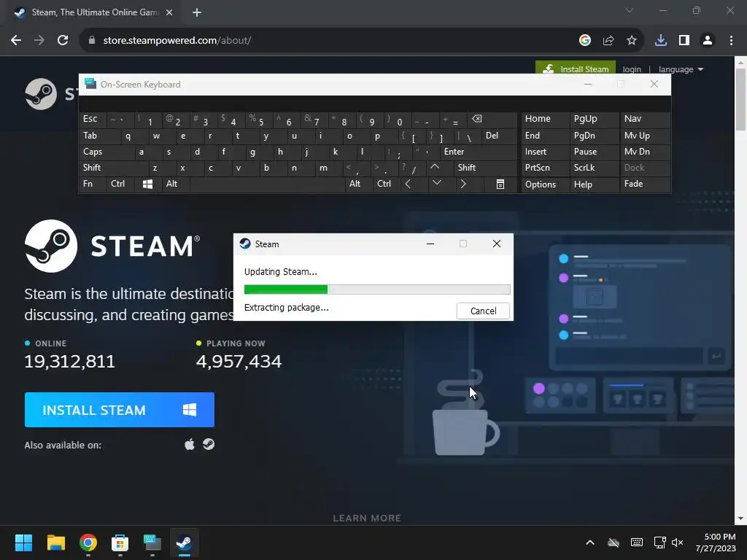This screenshot has width=747, height=560.
Task: Click the Home key on On-Screen Keyboard
Action: (x=546, y=119)
